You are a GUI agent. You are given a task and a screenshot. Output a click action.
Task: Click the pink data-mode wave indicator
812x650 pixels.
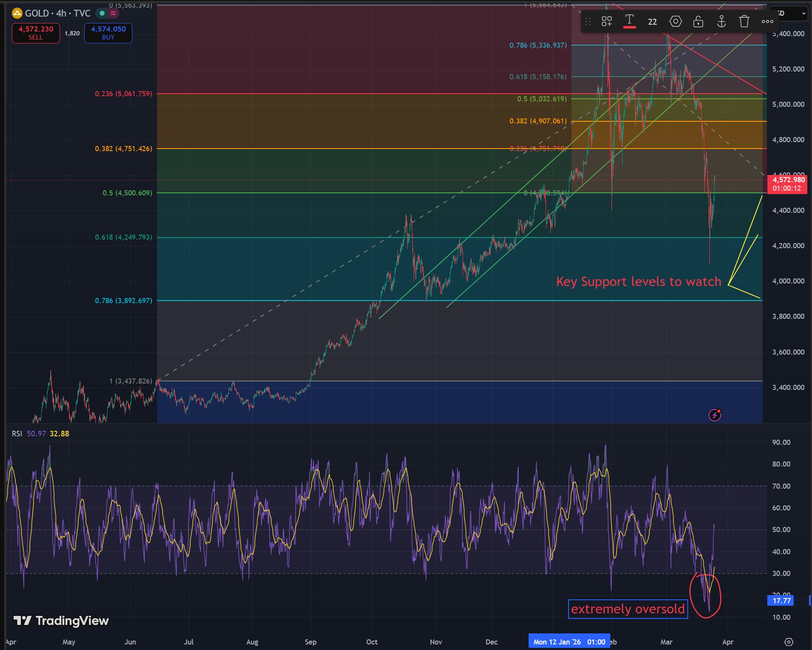(113, 13)
